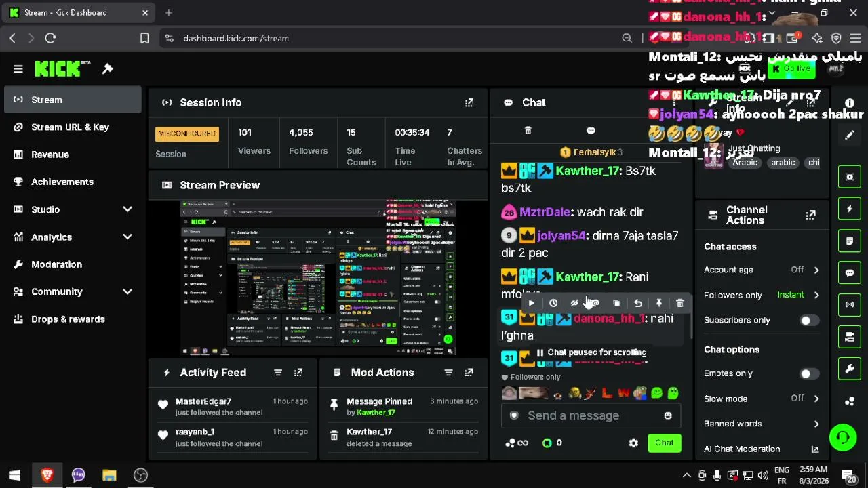Open Moderation in sidebar

[73, 264]
